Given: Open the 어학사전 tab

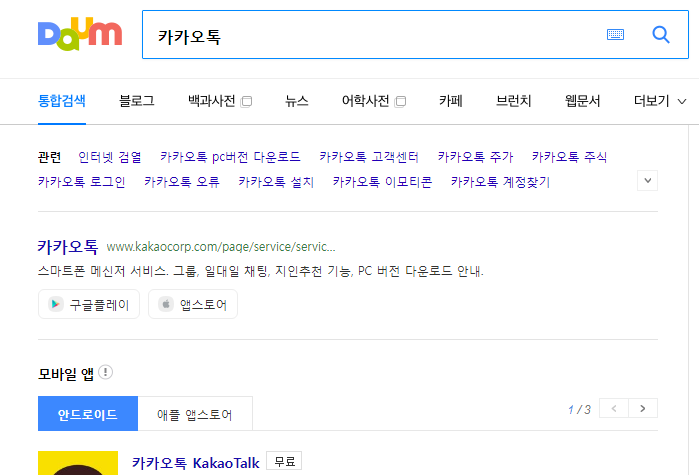Looking at the screenshot, I should click(x=366, y=101).
